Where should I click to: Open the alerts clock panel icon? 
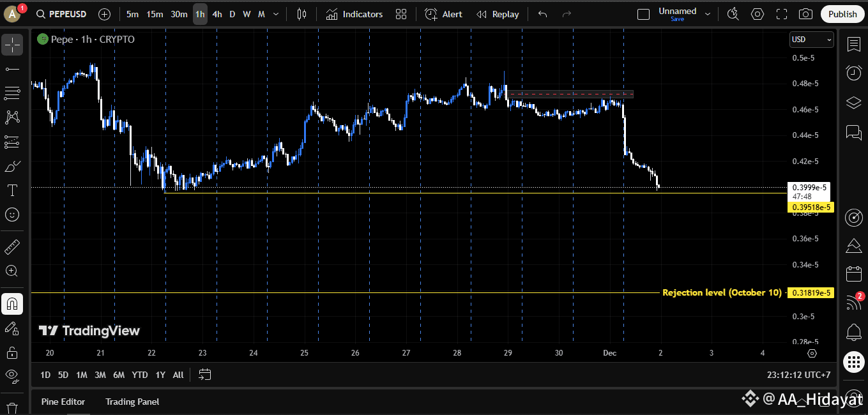tap(854, 73)
